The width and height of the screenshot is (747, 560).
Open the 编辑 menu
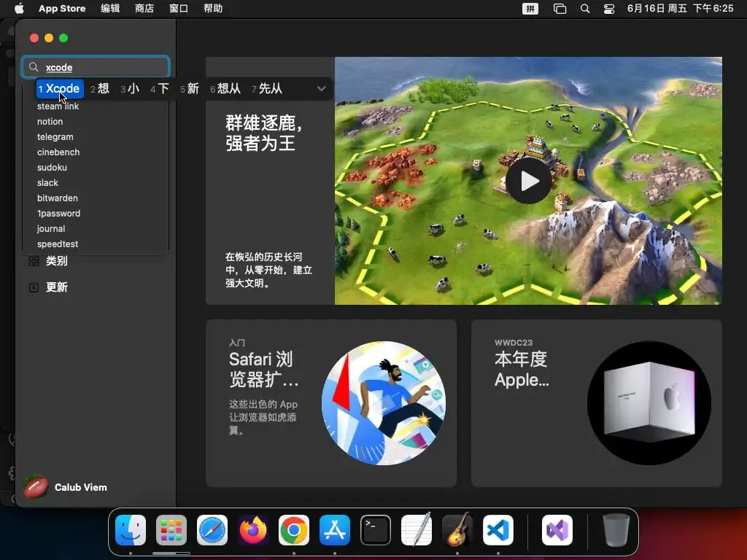coord(110,9)
